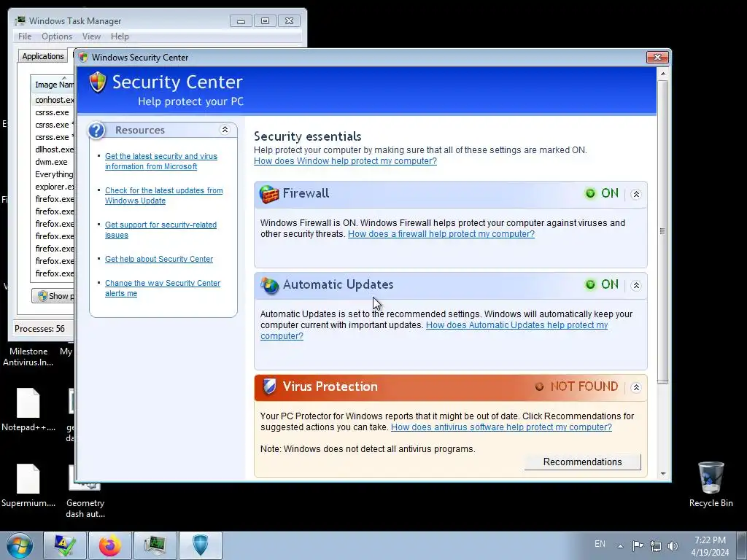This screenshot has width=747, height=560.
Task: Collapse the Automatic Updates section
Action: pyautogui.click(x=636, y=286)
